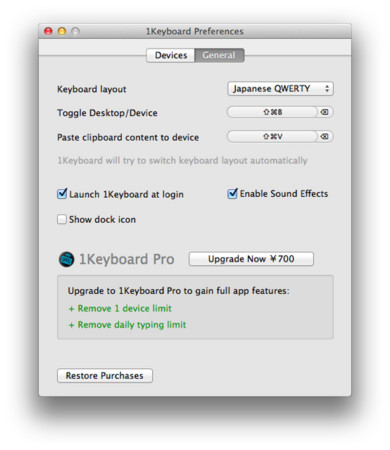390x450 pixels.
Task: Click the 'Keyboard layout' label
Action: [x=92, y=89]
